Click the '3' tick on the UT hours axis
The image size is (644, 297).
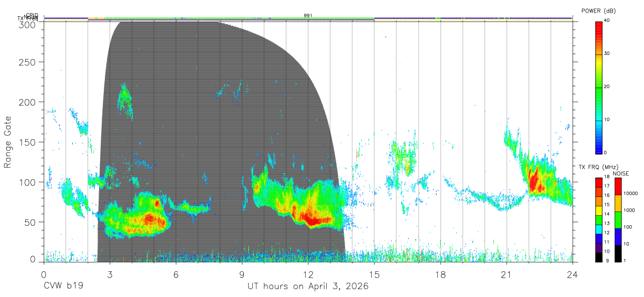click(110, 274)
